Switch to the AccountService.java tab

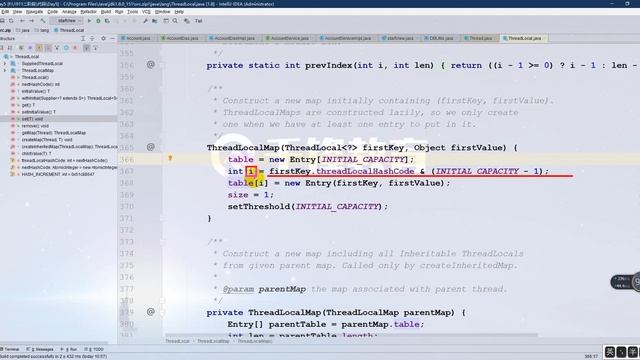(x=289, y=38)
